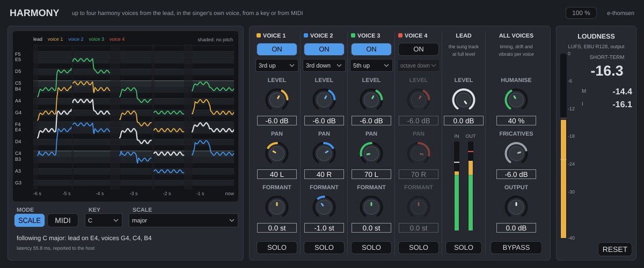Click Voice 3 level field -6.0 dB

point(371,121)
